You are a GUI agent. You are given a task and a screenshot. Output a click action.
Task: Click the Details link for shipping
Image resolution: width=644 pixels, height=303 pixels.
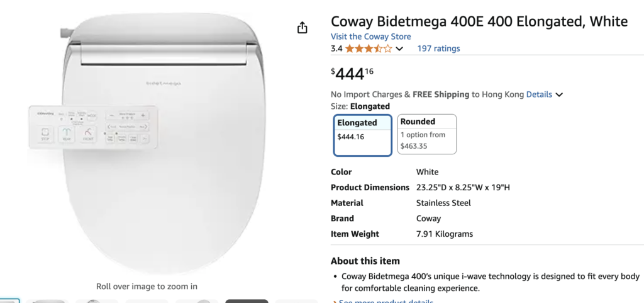click(539, 94)
